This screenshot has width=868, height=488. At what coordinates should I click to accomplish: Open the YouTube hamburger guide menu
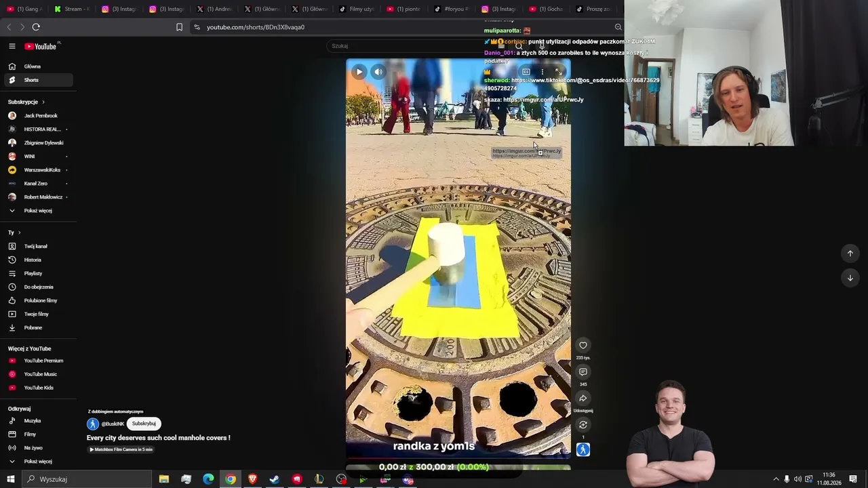[12, 46]
